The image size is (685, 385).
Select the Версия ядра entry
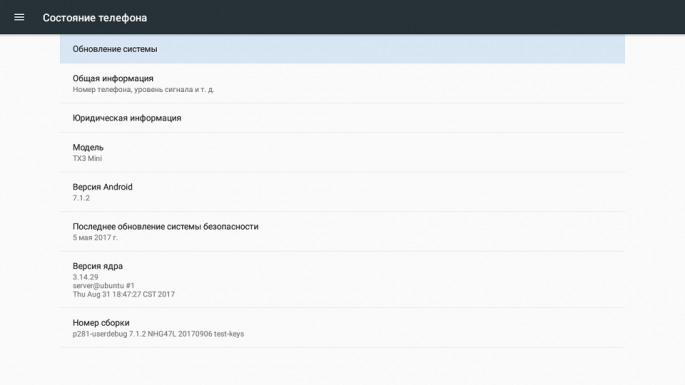click(342, 280)
